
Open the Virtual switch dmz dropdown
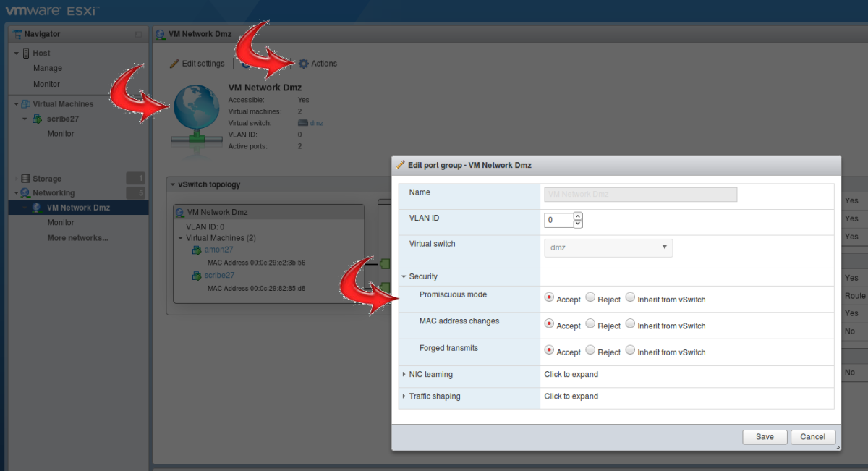[608, 247]
